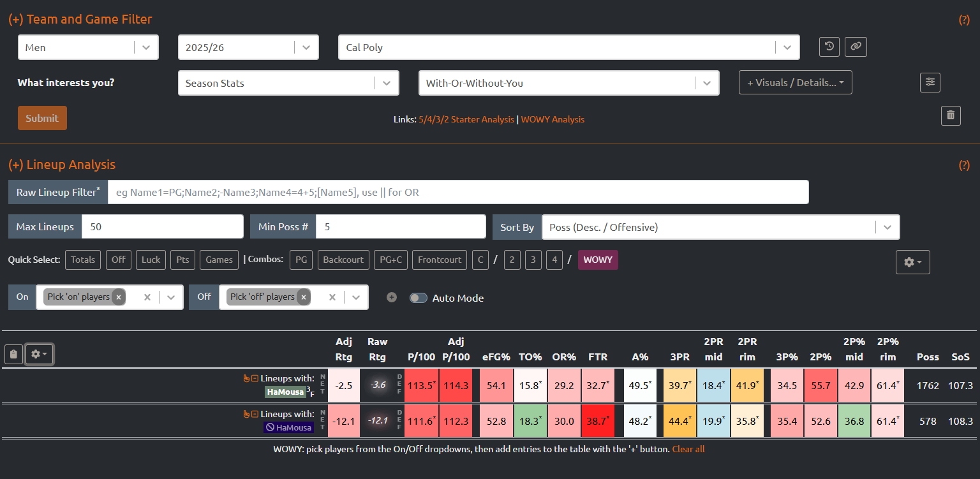
Task: Select the 2 combo button
Action: [512, 260]
